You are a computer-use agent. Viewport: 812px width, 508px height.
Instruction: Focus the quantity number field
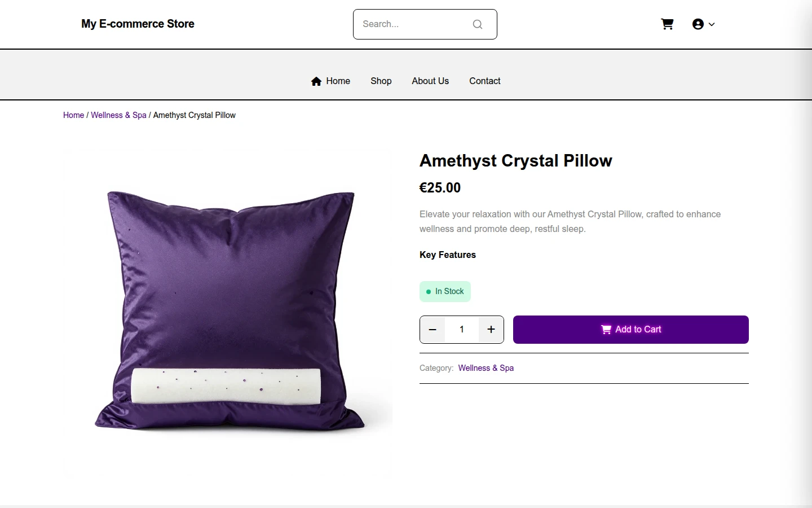click(x=462, y=330)
